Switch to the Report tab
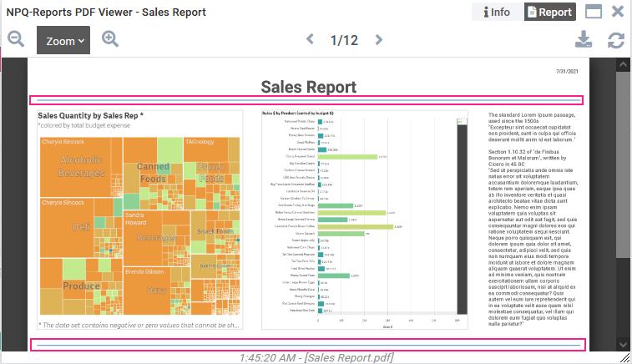This screenshot has width=632, height=364. pos(550,12)
